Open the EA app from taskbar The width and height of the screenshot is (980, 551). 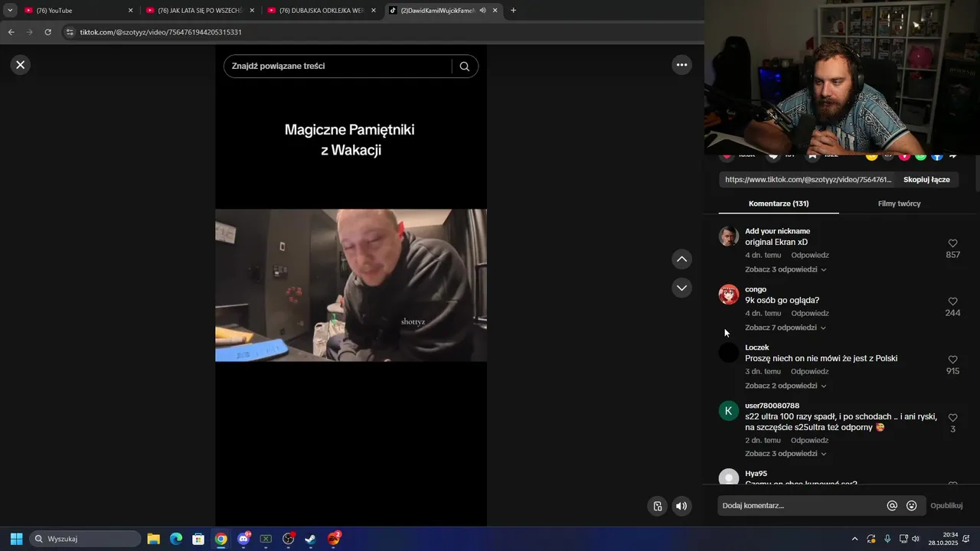click(335, 539)
